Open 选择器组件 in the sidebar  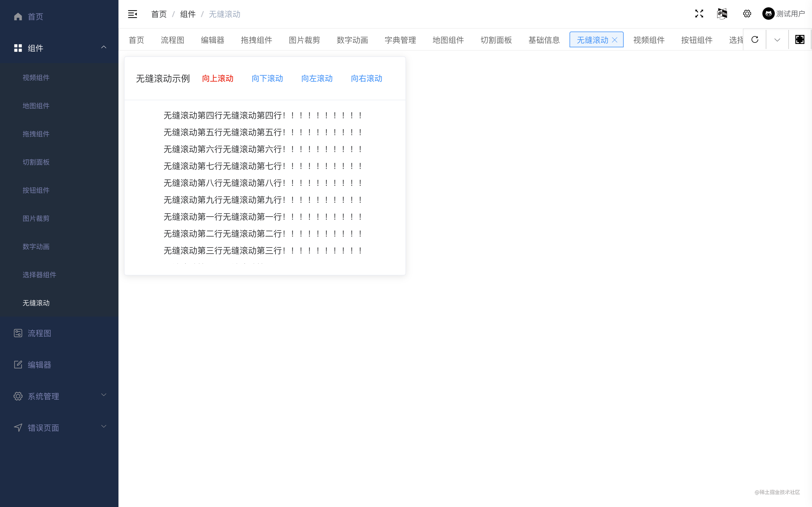coord(39,275)
